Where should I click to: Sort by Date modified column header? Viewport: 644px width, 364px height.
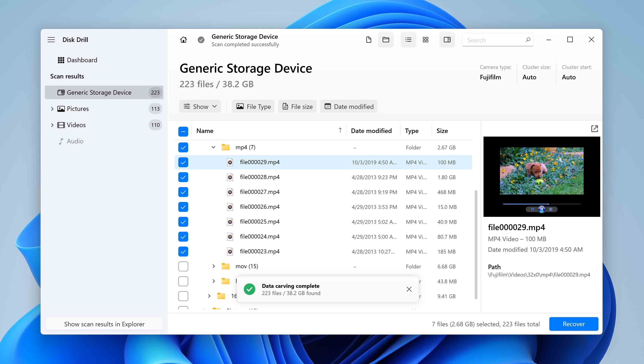[371, 131]
